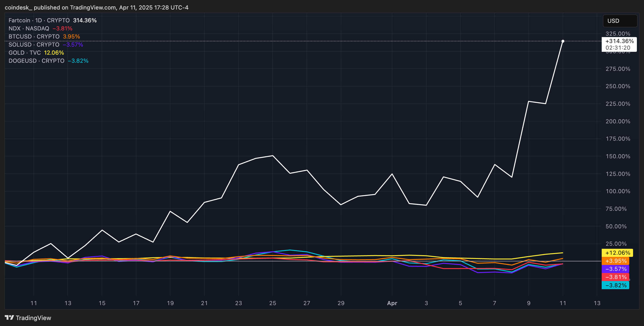The height and width of the screenshot is (326, 644).
Task: Click the purple −3.57% price tag
Action: [x=615, y=269]
